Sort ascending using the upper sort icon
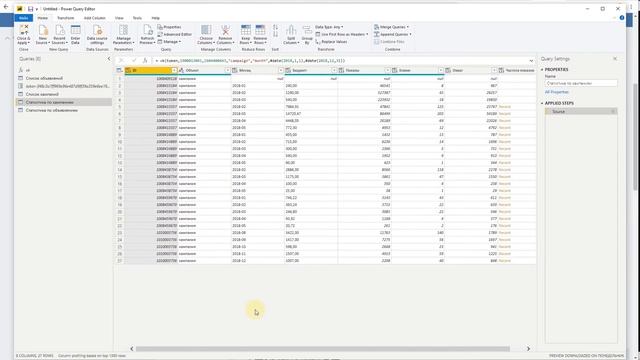Image resolution: width=640 pixels, height=360 pixels. [x=275, y=27]
